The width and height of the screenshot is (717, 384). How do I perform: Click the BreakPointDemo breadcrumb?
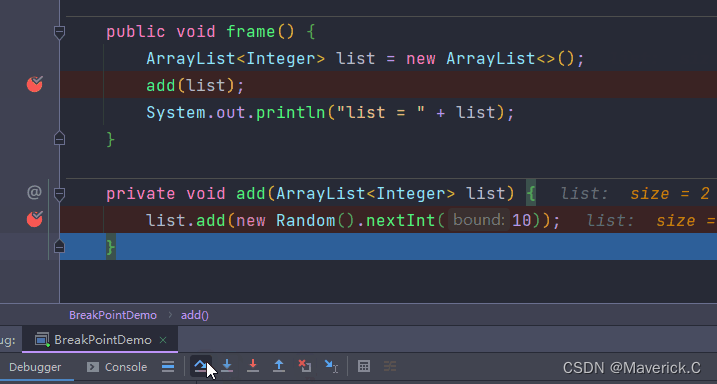pos(113,315)
